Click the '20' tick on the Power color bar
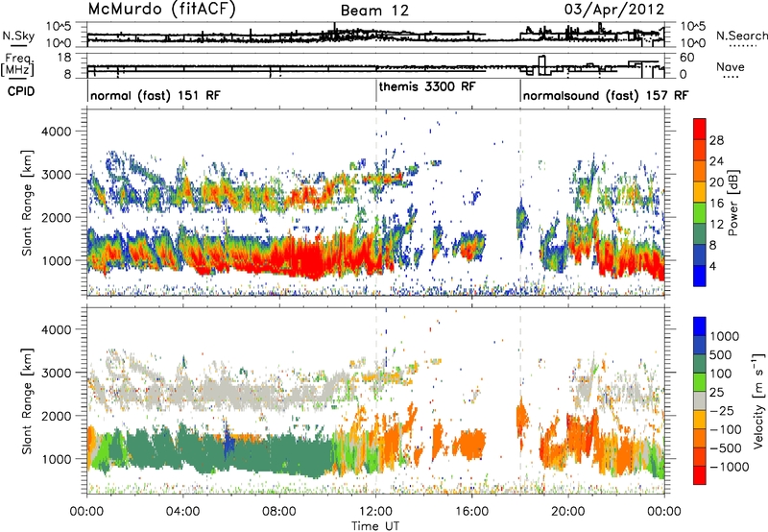The height and width of the screenshot is (532, 768). 716,182
